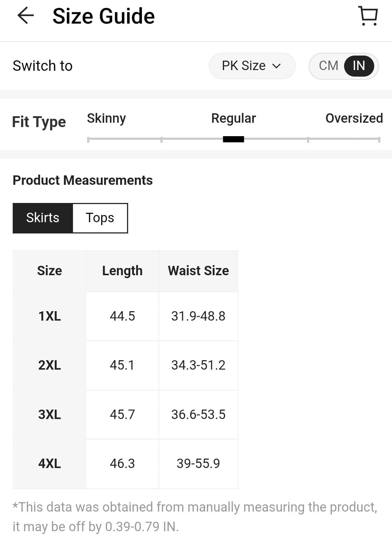The width and height of the screenshot is (392, 549).
Task: Open the PK Size dropdown
Action: pyautogui.click(x=252, y=66)
